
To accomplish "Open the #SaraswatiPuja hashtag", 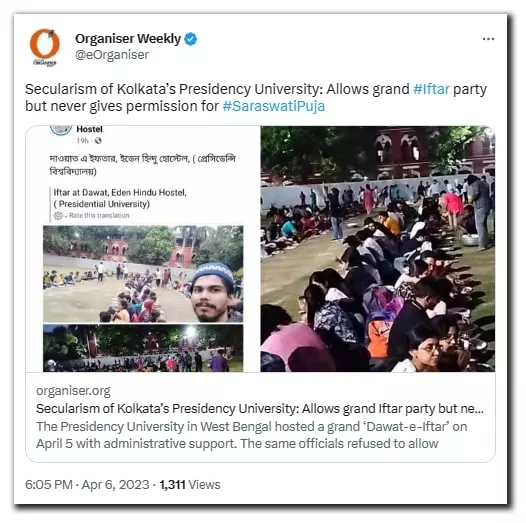I will tap(273, 106).
